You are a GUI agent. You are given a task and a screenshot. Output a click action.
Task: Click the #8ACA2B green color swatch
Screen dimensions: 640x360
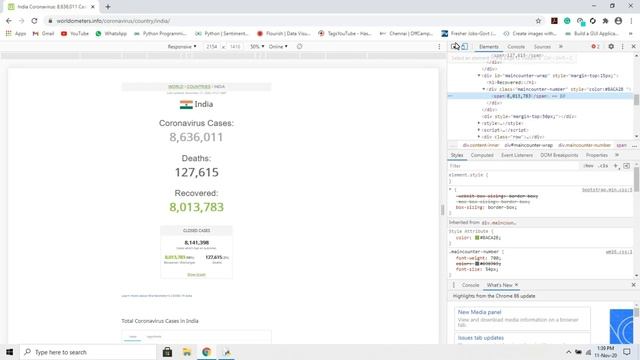(477, 238)
